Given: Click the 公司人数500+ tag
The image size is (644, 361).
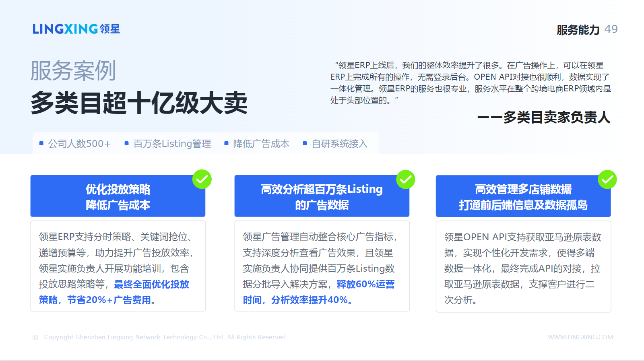Looking at the screenshot, I should point(79,144).
